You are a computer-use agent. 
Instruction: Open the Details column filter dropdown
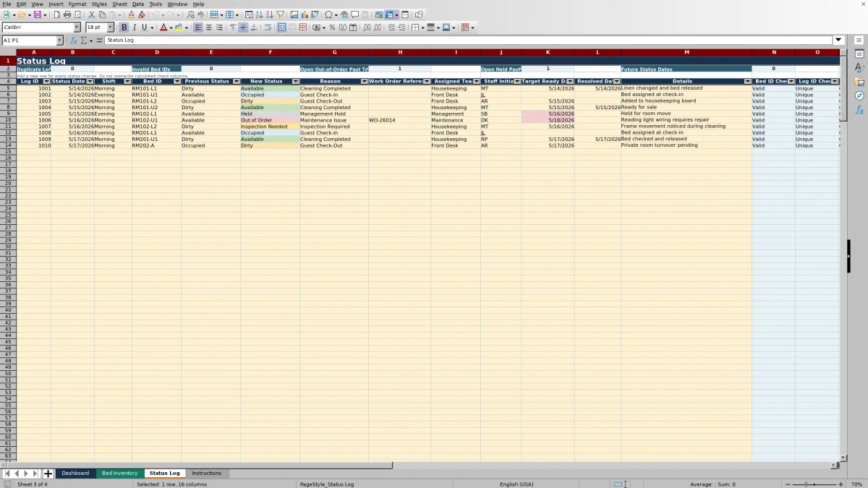(747, 82)
